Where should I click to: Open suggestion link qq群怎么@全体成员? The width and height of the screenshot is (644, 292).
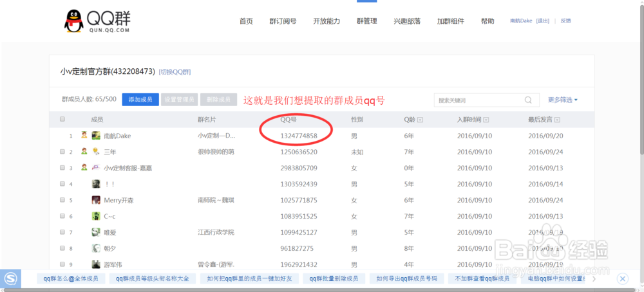click(x=71, y=279)
